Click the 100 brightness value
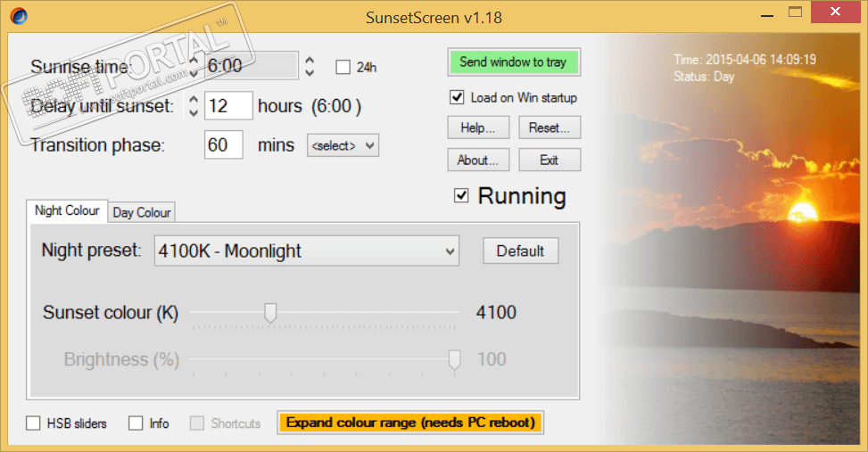This screenshot has width=868, height=452. coord(492,359)
